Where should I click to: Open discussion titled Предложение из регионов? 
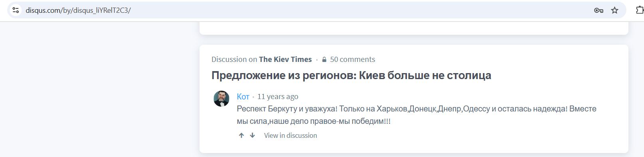[351, 75]
